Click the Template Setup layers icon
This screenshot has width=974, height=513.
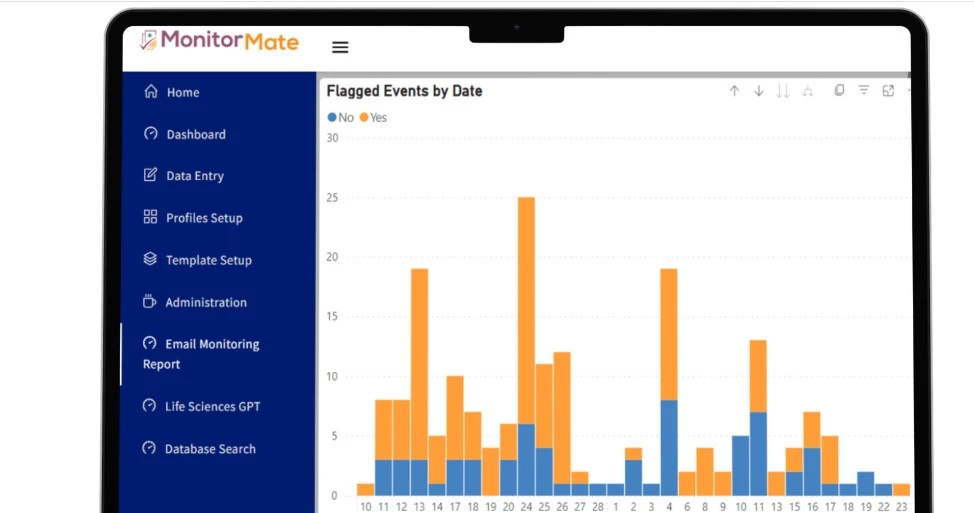tap(151, 259)
